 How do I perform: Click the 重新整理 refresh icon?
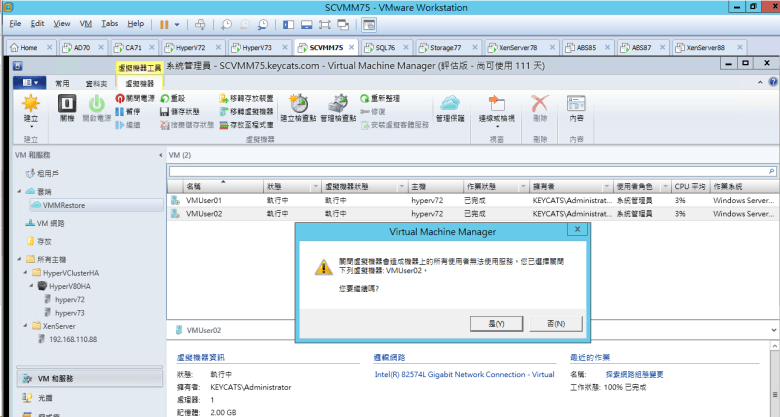click(x=366, y=99)
